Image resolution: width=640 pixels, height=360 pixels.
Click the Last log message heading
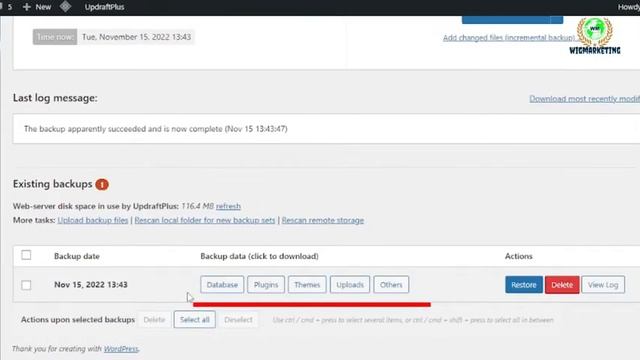[55, 98]
